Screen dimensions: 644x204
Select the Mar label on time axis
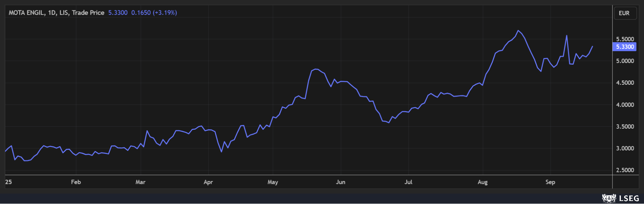(x=140, y=182)
